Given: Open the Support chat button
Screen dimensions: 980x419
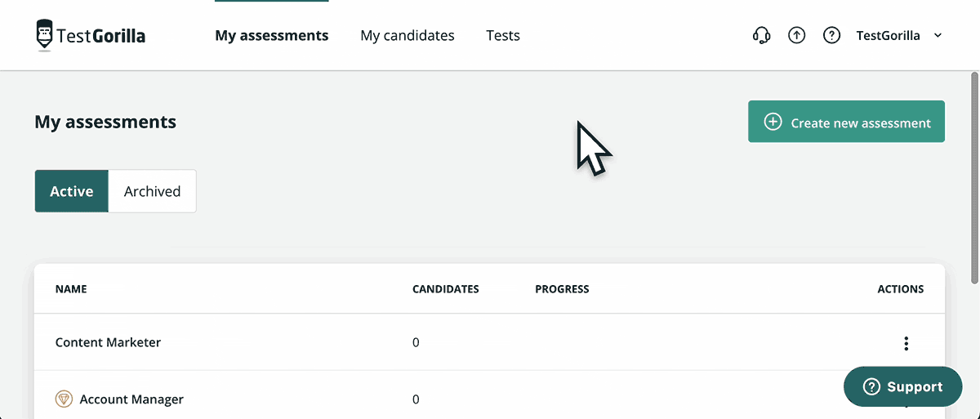Looking at the screenshot, I should tap(902, 387).
